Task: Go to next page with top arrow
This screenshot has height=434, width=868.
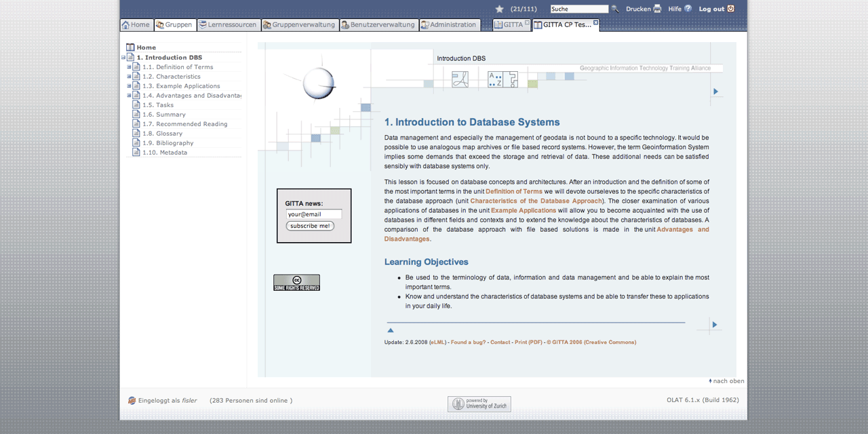Action: click(x=715, y=92)
